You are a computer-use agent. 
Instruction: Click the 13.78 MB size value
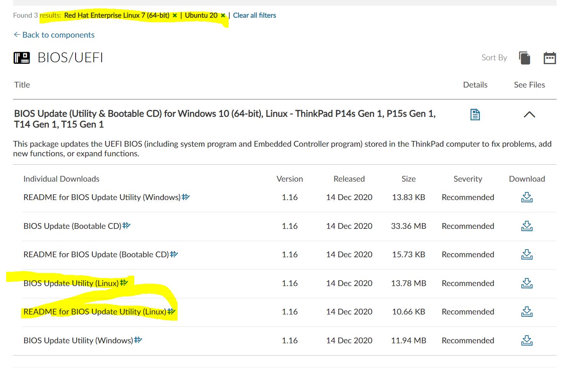(x=408, y=283)
